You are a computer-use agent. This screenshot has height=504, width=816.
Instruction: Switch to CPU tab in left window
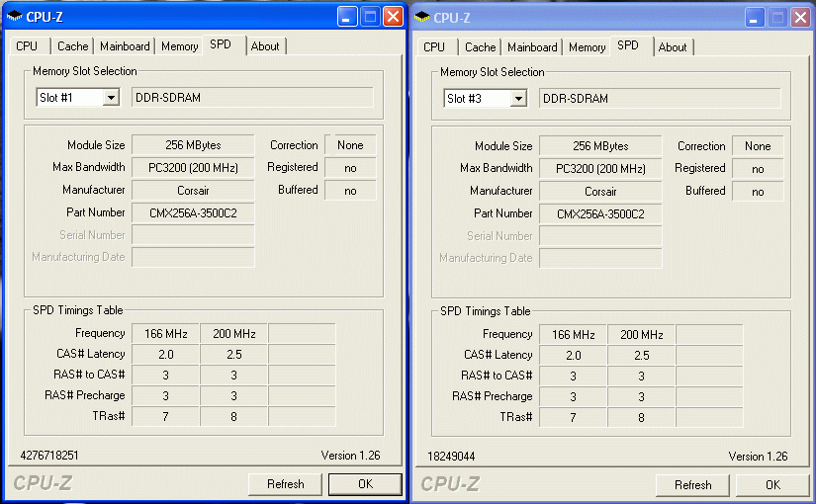[x=27, y=46]
